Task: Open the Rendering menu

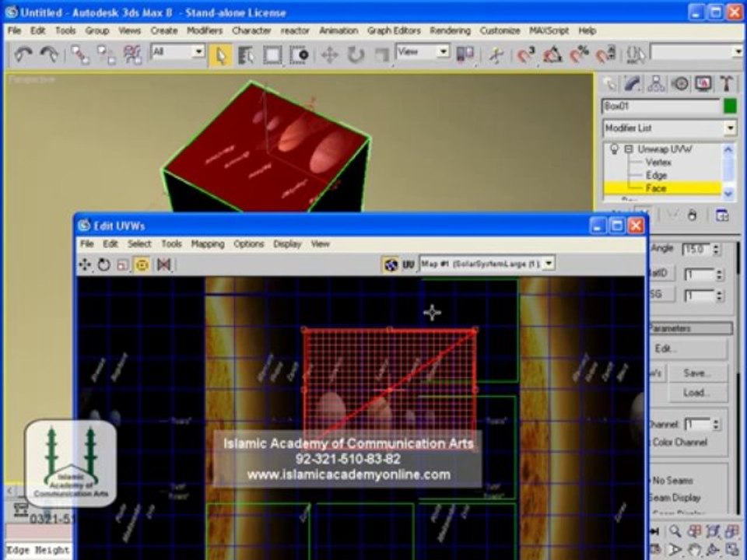Action: coord(450,30)
